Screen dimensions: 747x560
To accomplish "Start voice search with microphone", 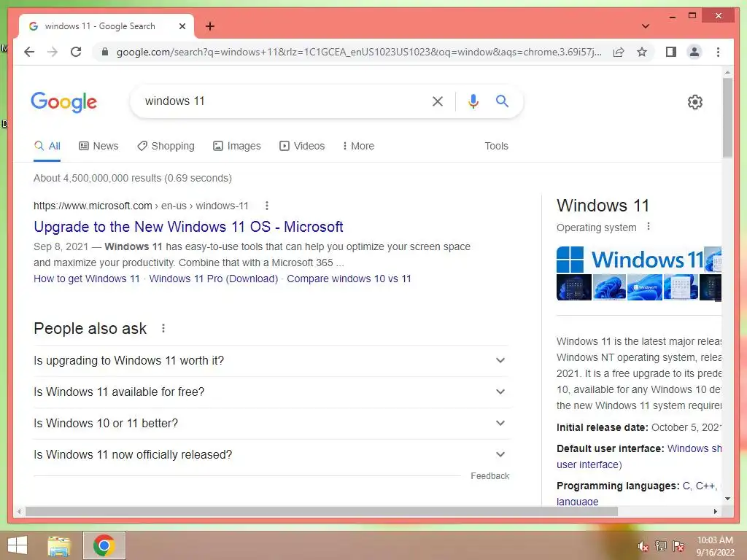I will (x=473, y=101).
